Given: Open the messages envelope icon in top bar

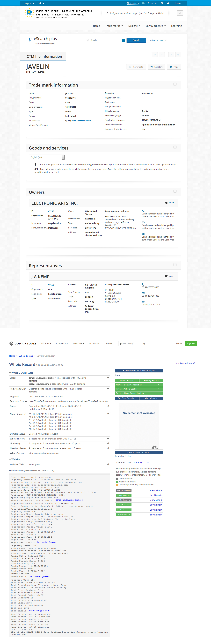Looking at the screenshot, I should pos(161,3).
